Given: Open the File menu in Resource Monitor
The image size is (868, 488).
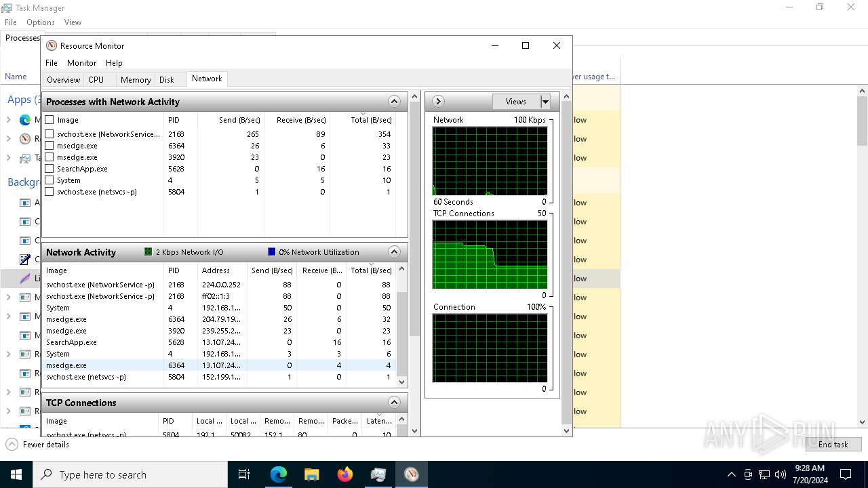Looking at the screenshot, I should pyautogui.click(x=52, y=63).
